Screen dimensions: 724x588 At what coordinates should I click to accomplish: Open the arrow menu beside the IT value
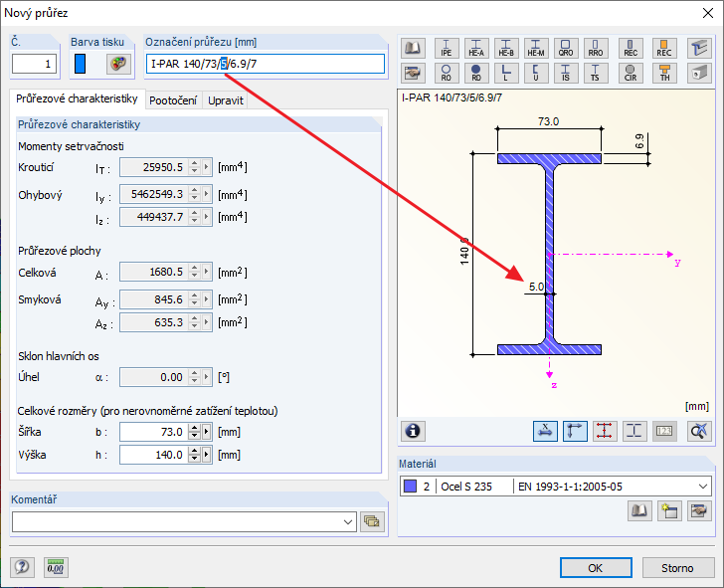click(x=207, y=167)
